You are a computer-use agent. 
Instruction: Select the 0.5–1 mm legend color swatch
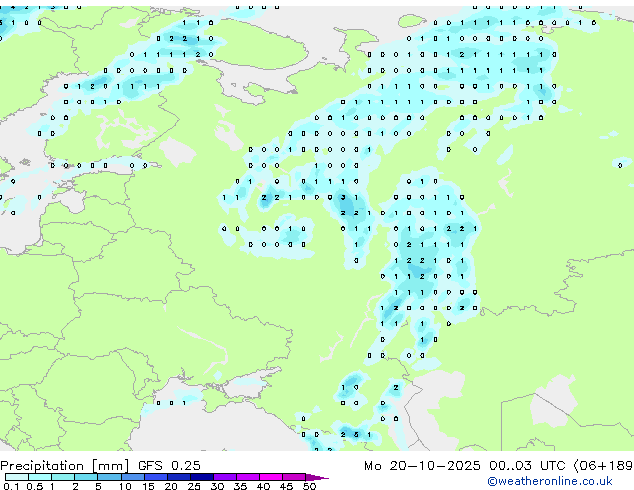[40, 477]
